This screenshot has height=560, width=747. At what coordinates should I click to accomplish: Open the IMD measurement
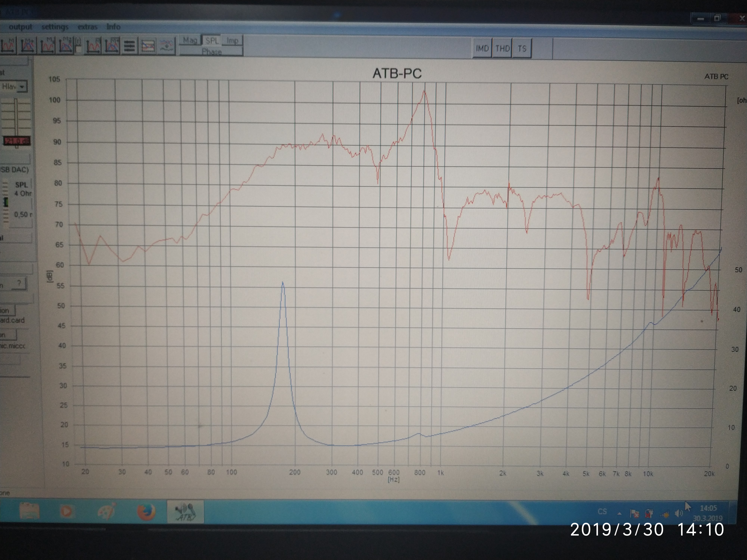[482, 48]
